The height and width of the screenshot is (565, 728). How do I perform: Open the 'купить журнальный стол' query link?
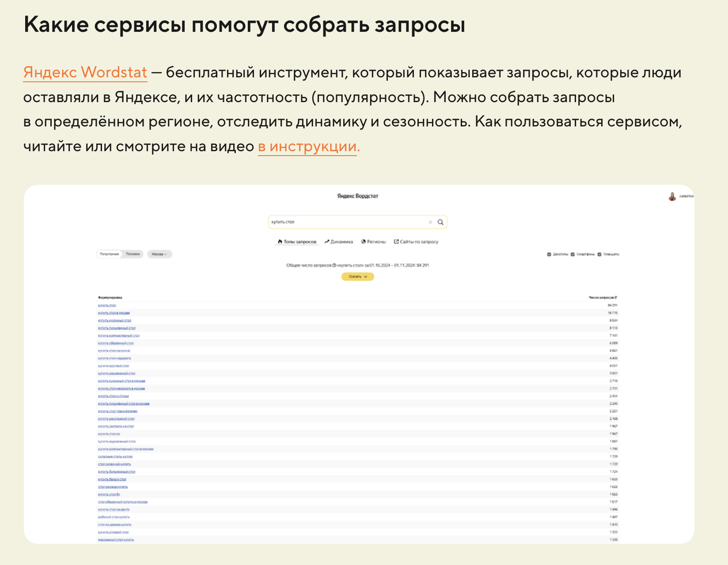[117, 441]
